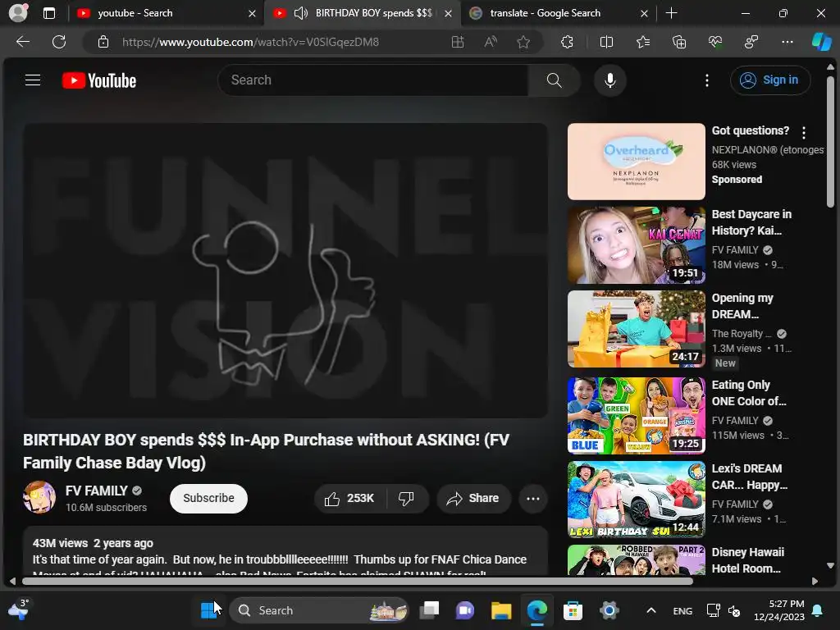The image size is (840, 630).
Task: Like the video with thumbs up
Action: (x=349, y=499)
